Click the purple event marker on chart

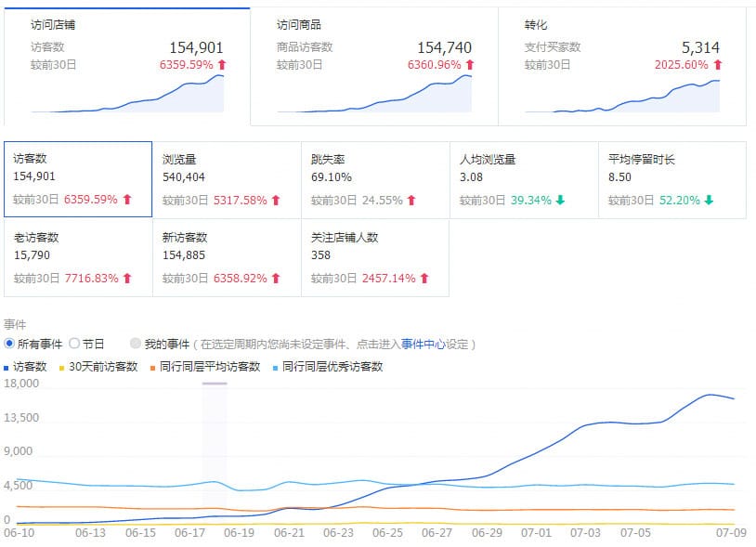pyautogui.click(x=215, y=384)
